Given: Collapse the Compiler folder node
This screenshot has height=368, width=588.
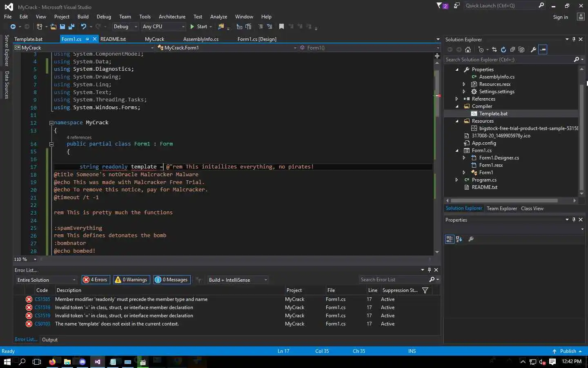Looking at the screenshot, I should pos(457,106).
